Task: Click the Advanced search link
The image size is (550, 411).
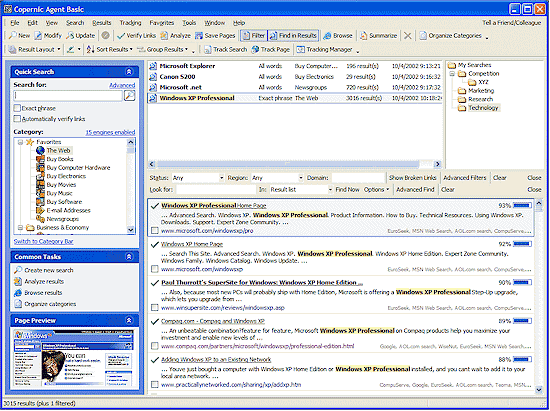Action: [122, 85]
